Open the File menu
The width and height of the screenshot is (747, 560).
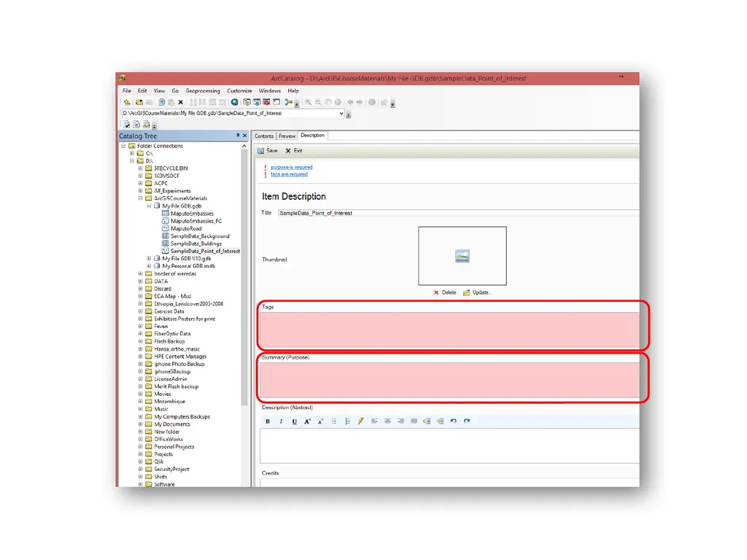tap(127, 90)
